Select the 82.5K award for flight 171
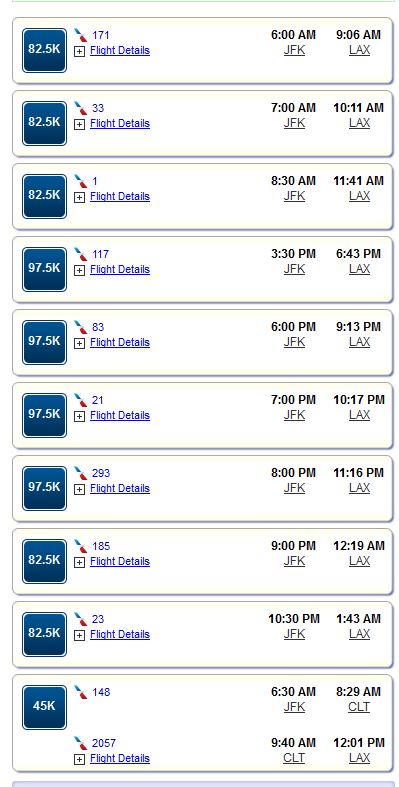Image resolution: width=399 pixels, height=787 pixels. (x=44, y=50)
